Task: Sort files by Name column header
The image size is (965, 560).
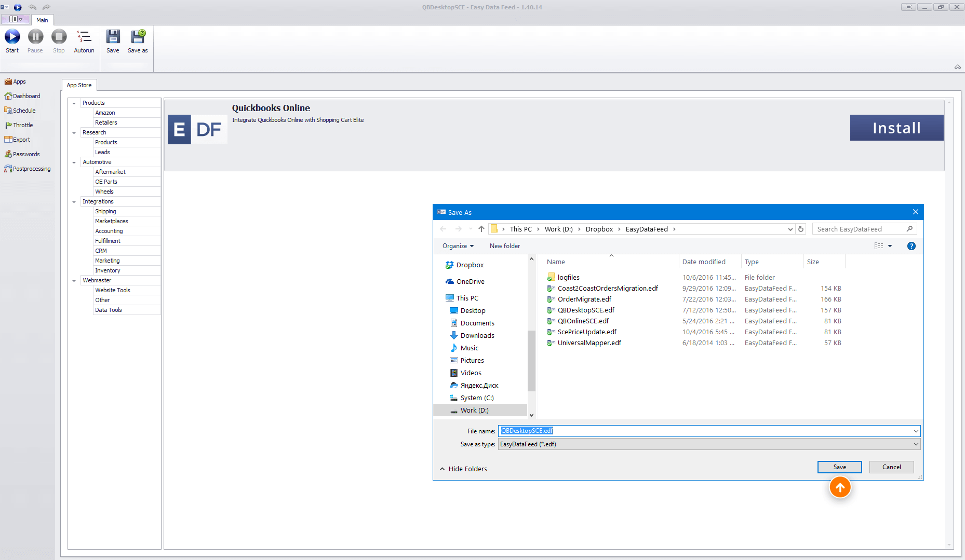Action: coord(556,262)
